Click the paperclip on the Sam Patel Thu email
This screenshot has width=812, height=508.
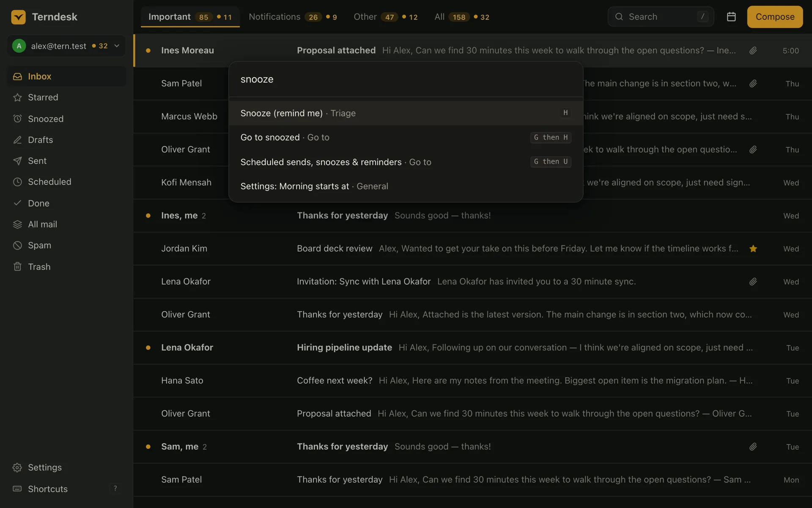753,83
